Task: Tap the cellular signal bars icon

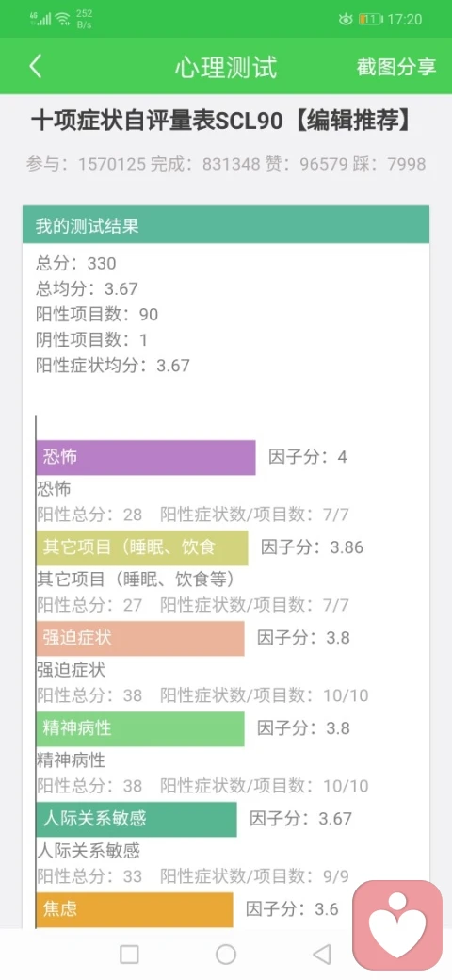Action: pyautogui.click(x=40, y=19)
